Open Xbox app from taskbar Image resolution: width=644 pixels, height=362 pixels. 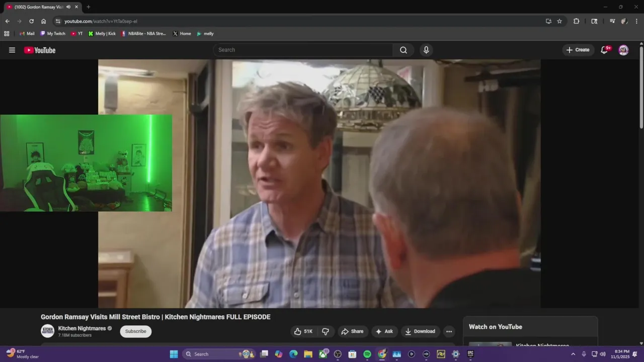tap(323, 354)
